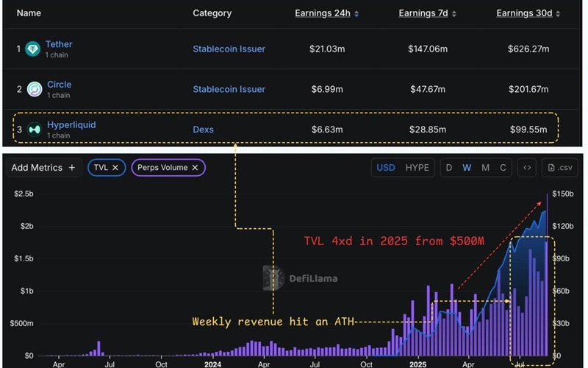Image resolution: width=588 pixels, height=368 pixels.
Task: Switch chart denomination to HYPE
Action: [417, 168]
